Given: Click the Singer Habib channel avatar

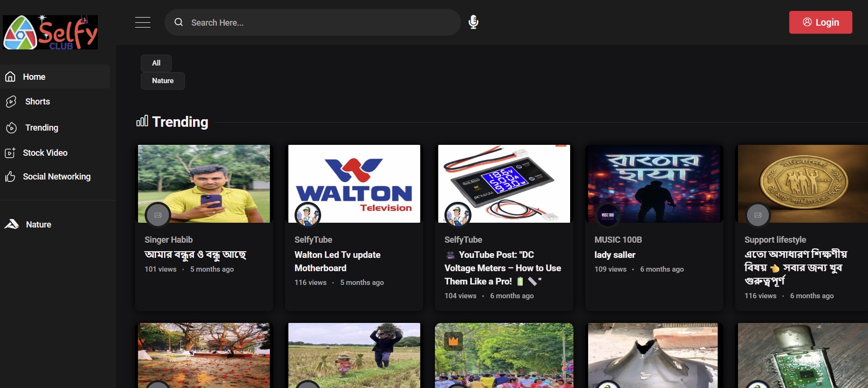Looking at the screenshot, I should click(x=158, y=215).
